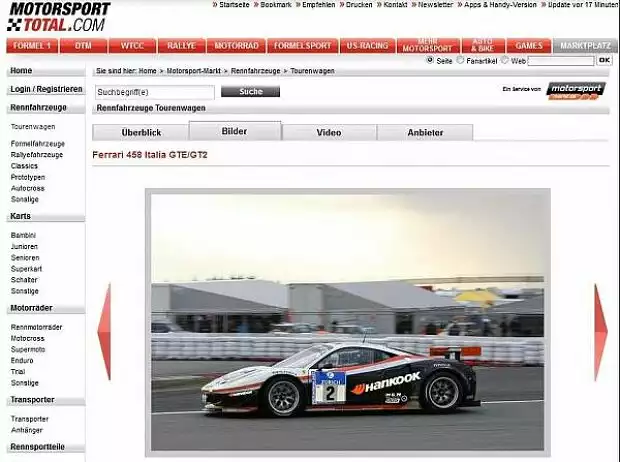Viewport: 620px width, 462px height.
Task: Switch to the Überblick tab
Action: pos(141,133)
